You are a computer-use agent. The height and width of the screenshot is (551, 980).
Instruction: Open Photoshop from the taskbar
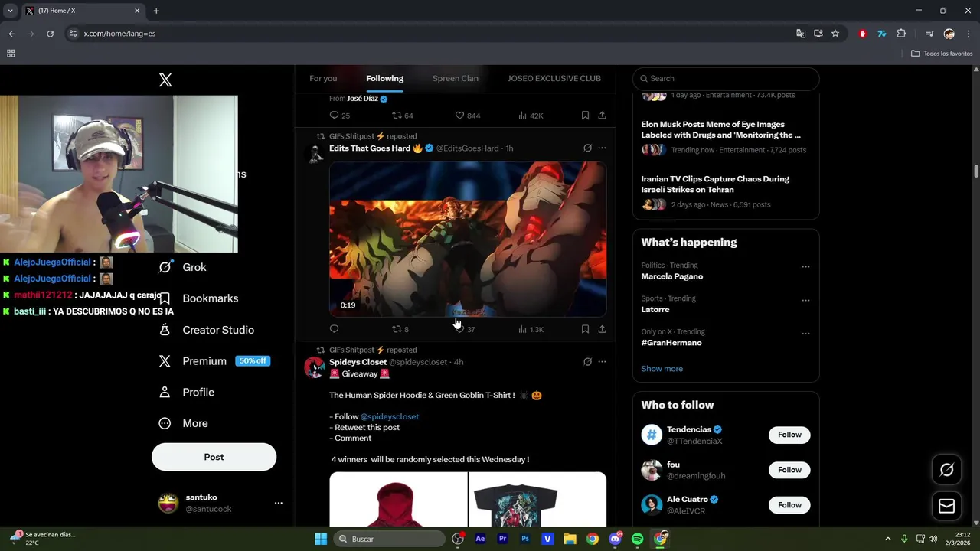click(x=525, y=539)
